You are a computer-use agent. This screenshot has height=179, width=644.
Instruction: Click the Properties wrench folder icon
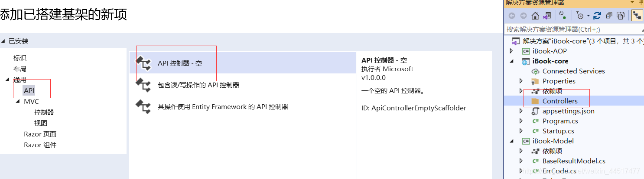pyautogui.click(x=535, y=81)
